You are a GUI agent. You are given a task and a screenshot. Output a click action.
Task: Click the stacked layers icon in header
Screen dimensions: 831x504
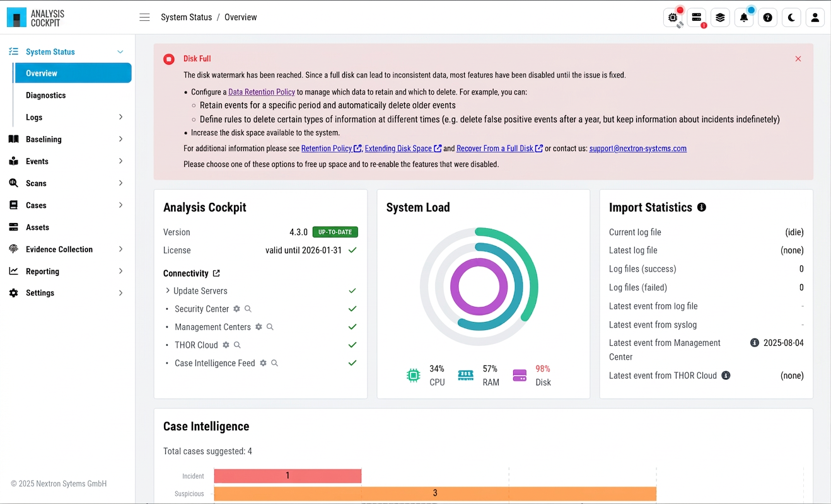click(720, 18)
